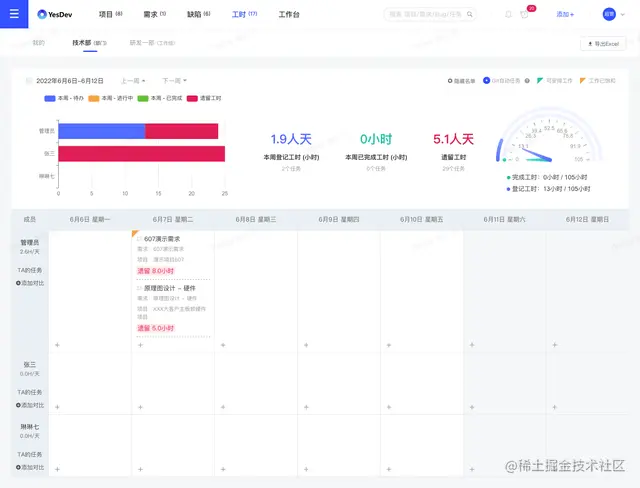Switch to the 缺陷 tab
This screenshot has width=640, height=488.
click(x=199, y=14)
